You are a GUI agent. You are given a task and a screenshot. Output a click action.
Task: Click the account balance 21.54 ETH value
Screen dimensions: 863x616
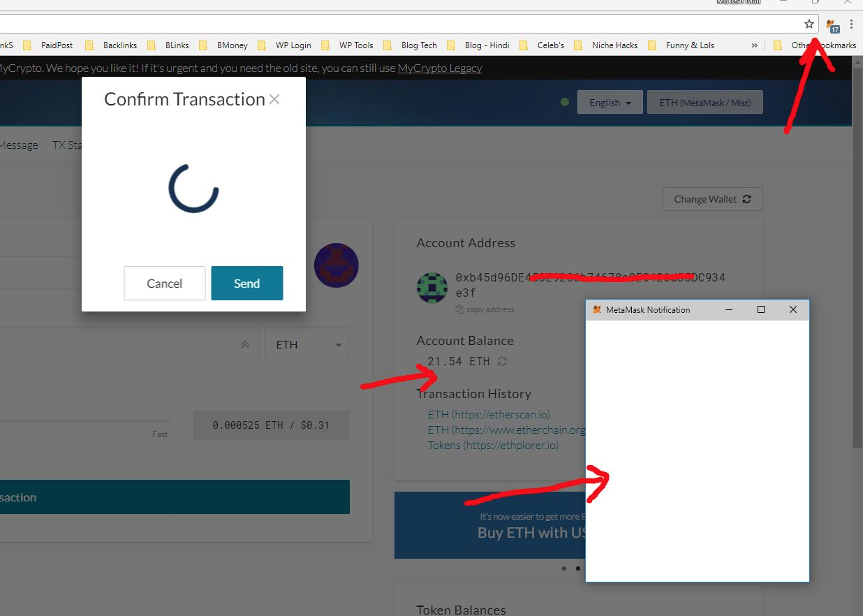tap(459, 361)
